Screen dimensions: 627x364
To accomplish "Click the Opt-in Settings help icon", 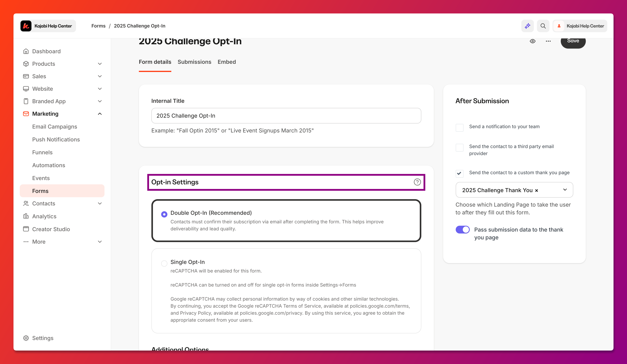I will coord(417,182).
